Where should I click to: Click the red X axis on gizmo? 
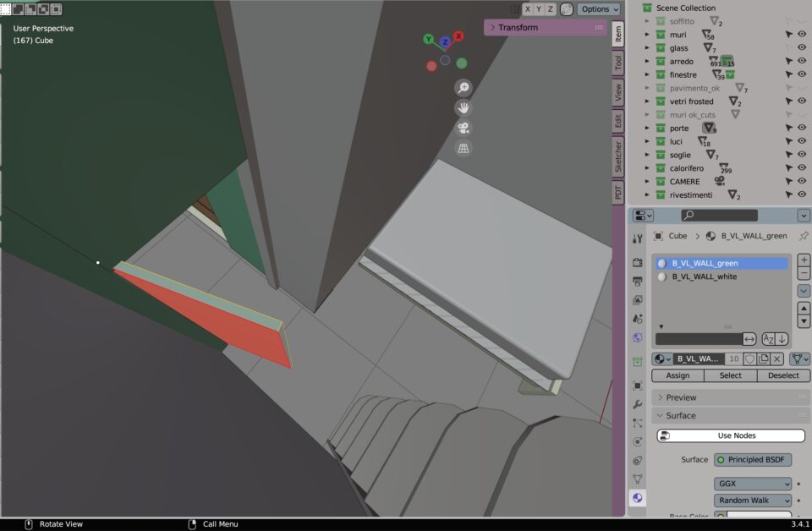tap(458, 37)
